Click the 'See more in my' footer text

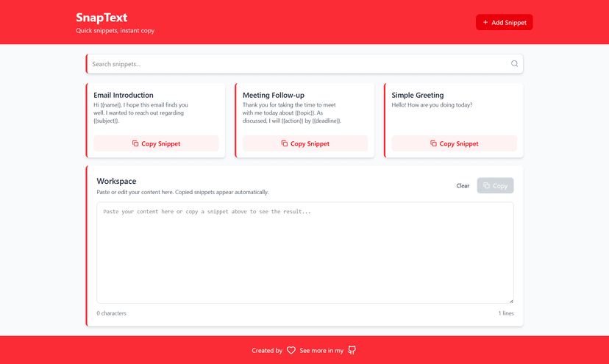coord(321,351)
